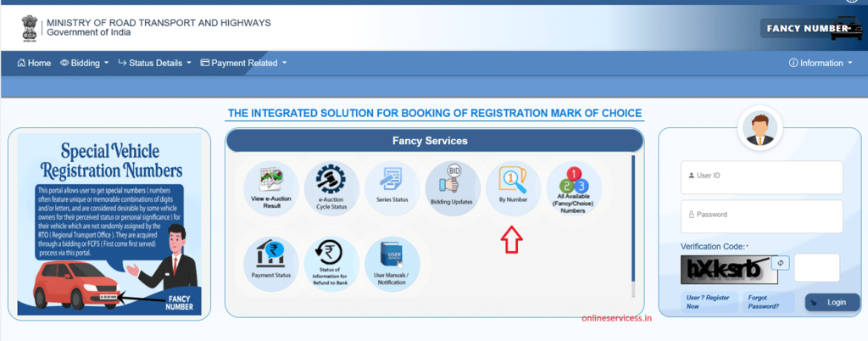Image resolution: width=868 pixels, height=341 pixels.
Task: Click the Fancy Services panel scrollbar
Action: point(633,226)
